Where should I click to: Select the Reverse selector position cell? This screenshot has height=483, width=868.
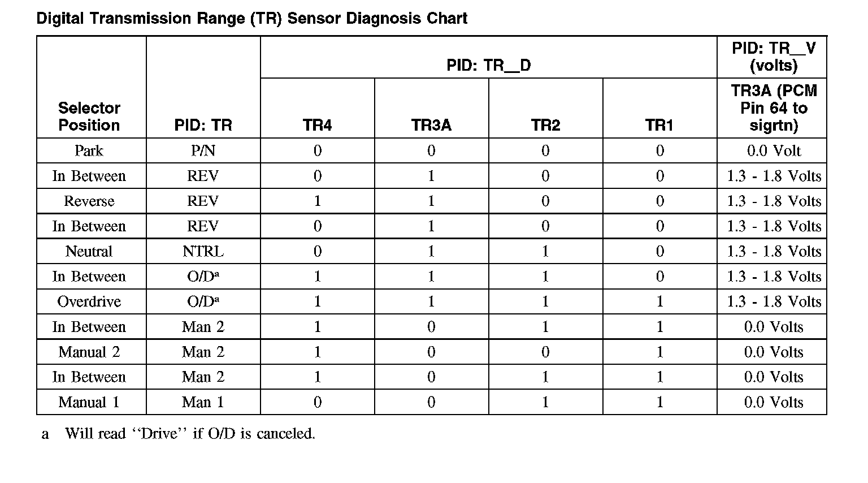[89, 201]
